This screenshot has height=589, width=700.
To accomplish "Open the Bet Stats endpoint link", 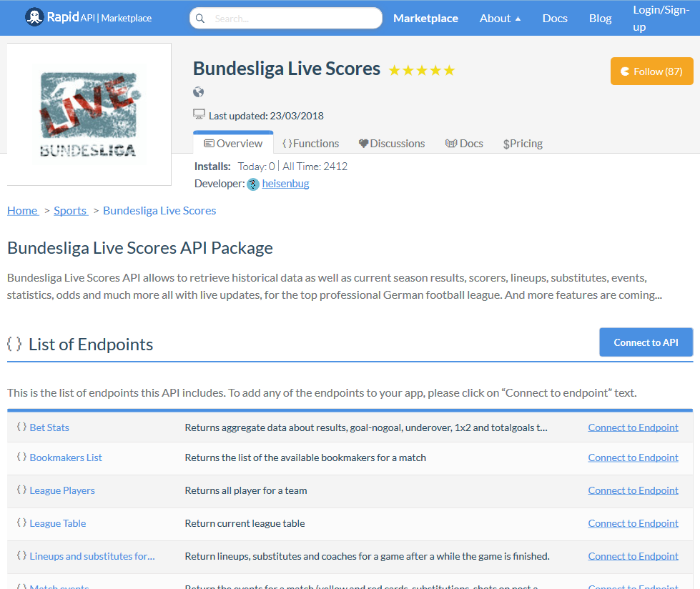I will click(49, 427).
